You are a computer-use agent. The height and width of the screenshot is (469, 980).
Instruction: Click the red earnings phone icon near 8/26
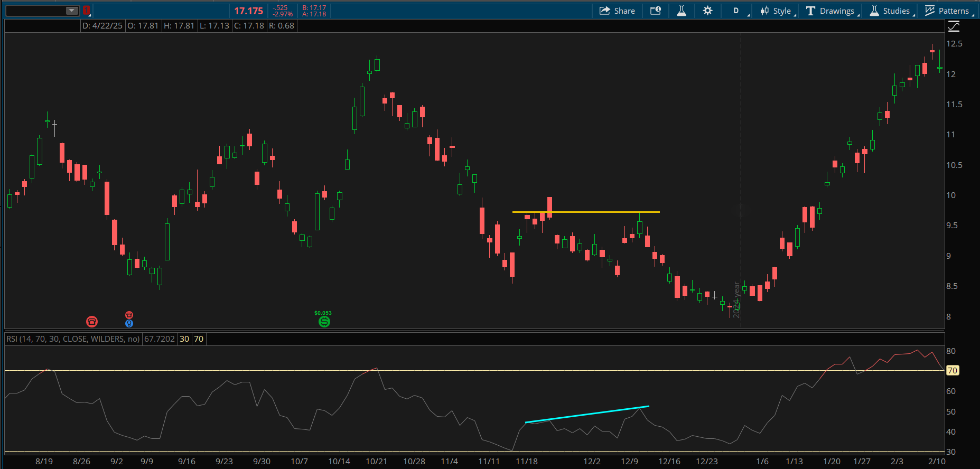(x=92, y=321)
